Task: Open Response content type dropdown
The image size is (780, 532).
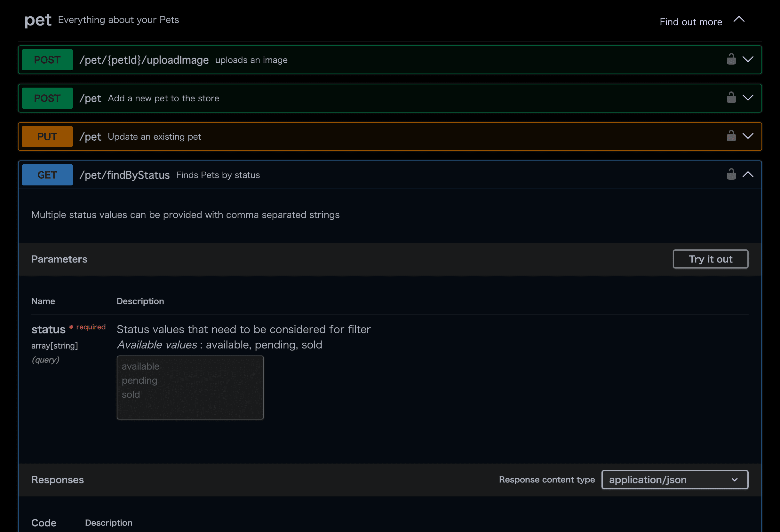Action: point(675,480)
